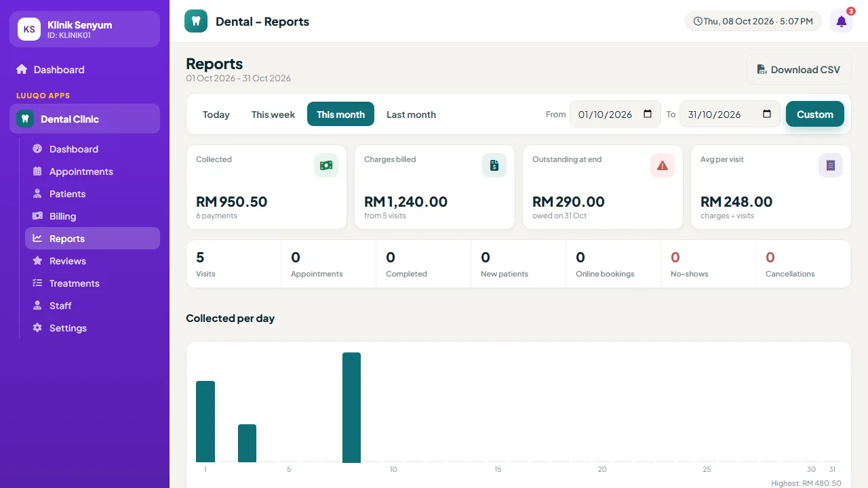This screenshot has width=868, height=488.
Task: Click the house icon next to Dashboard
Action: (x=22, y=69)
